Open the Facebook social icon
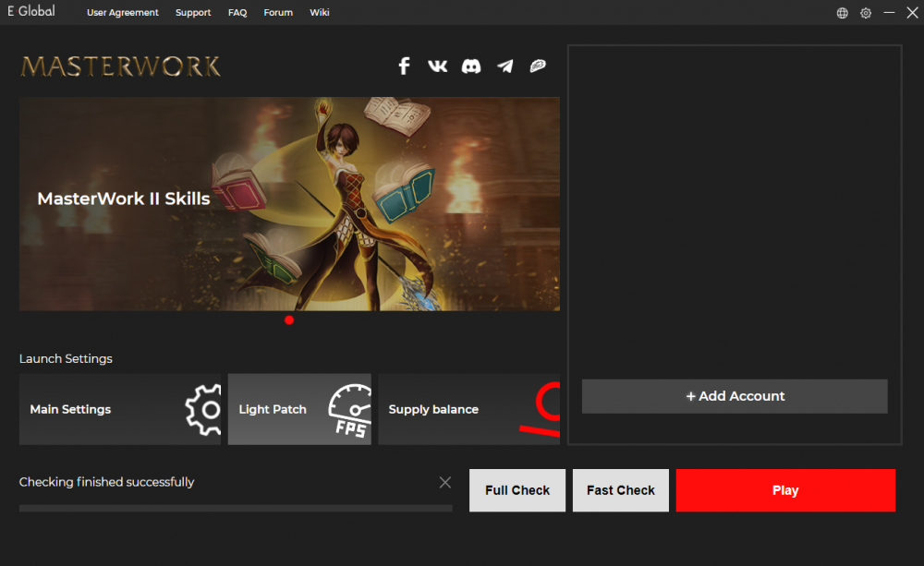The height and width of the screenshot is (566, 924). 404,66
